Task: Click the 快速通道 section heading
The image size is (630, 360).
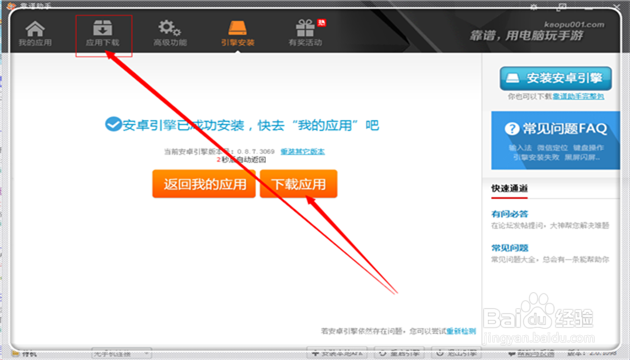Action: pos(509,188)
